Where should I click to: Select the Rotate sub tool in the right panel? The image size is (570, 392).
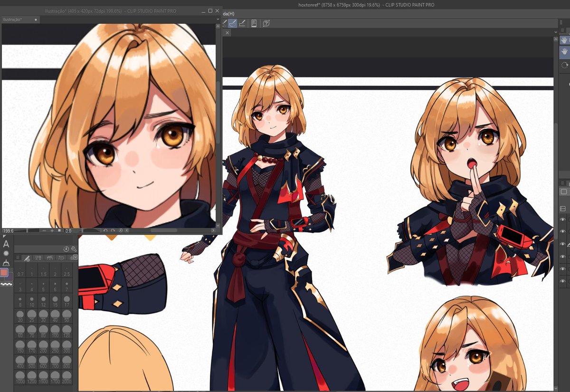click(x=564, y=65)
